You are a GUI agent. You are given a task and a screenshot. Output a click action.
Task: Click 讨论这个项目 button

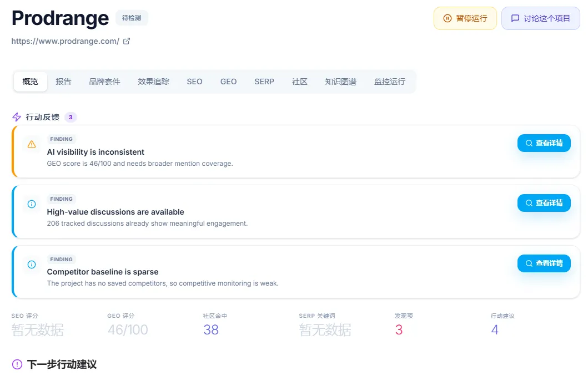click(540, 18)
